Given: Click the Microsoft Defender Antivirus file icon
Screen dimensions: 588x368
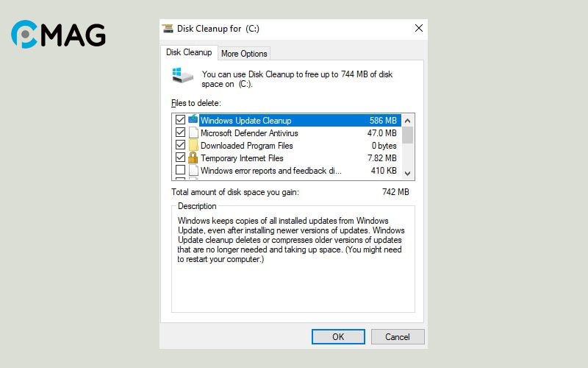Looking at the screenshot, I should click(x=193, y=133).
